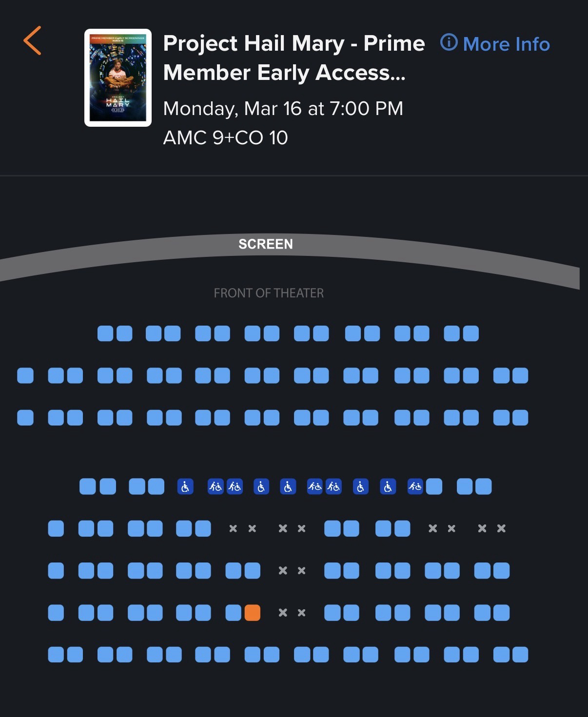The width and height of the screenshot is (588, 717).
Task: Select the last wheelchair-only seat in accessible row
Action: (388, 486)
